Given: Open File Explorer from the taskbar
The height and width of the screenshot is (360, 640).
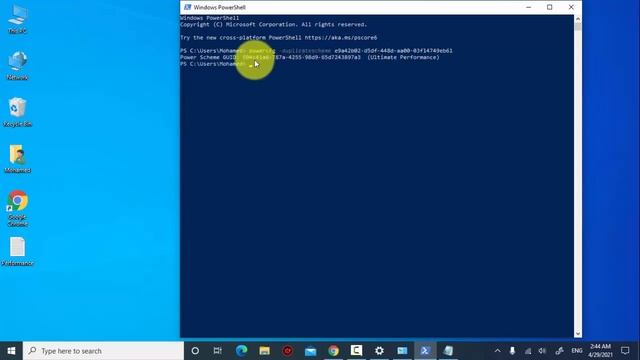Looking at the screenshot, I should [264, 351].
